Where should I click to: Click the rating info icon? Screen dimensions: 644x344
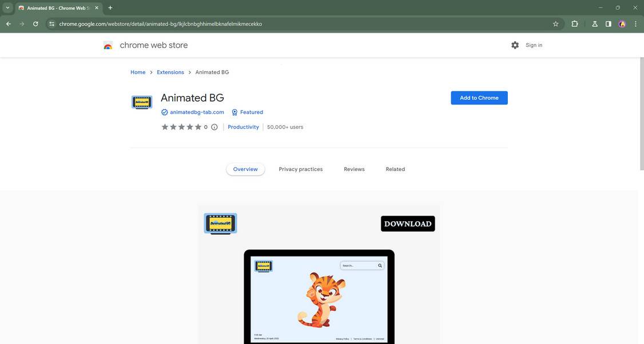tap(214, 127)
